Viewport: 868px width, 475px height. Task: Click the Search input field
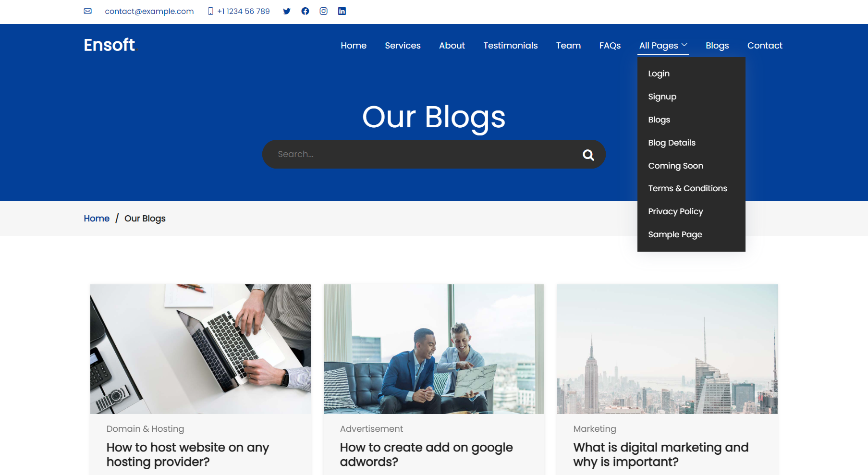tap(423, 154)
